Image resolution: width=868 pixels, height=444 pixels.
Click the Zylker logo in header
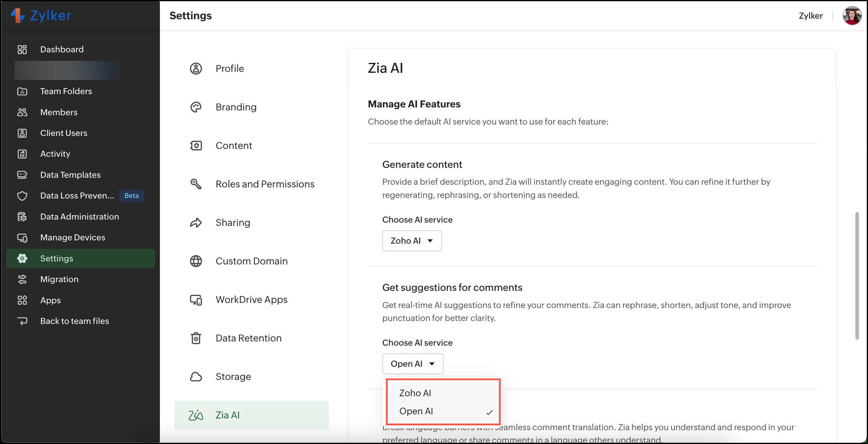41,16
